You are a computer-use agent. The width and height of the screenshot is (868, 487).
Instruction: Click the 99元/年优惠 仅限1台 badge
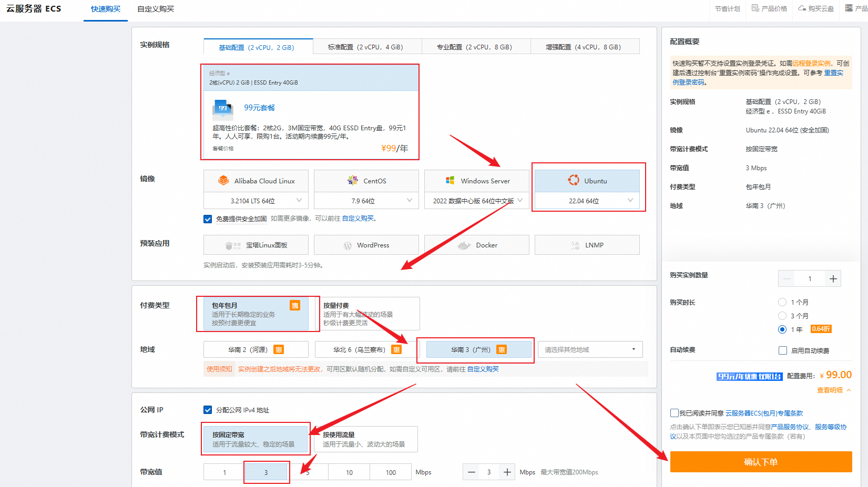click(x=749, y=377)
